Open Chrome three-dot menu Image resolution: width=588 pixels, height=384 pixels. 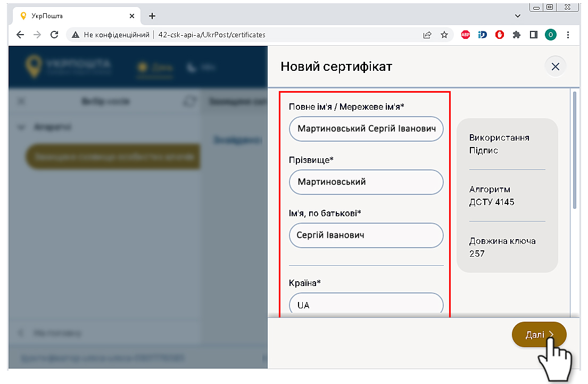point(568,35)
